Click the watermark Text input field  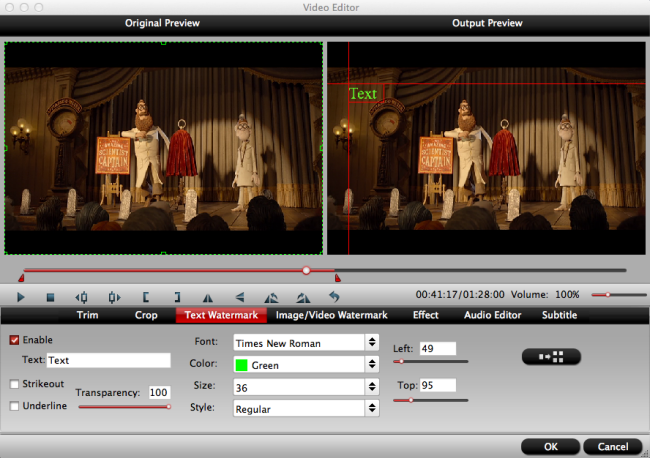click(109, 360)
